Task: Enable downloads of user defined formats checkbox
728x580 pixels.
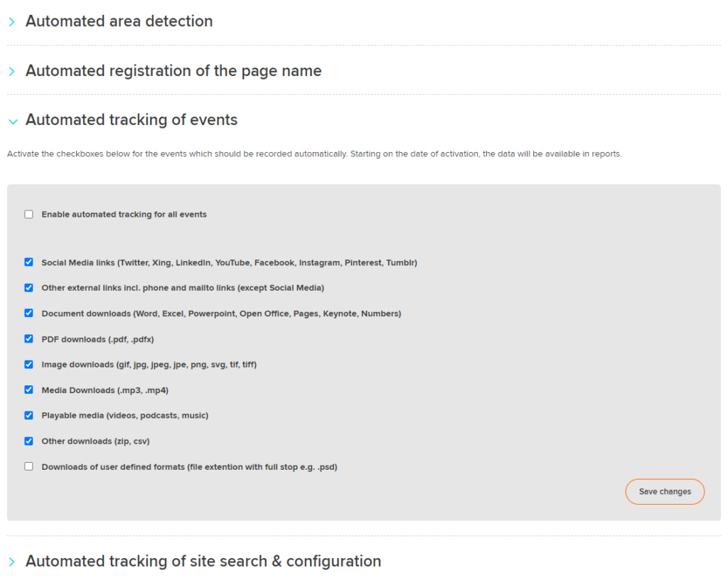Action: [x=28, y=466]
